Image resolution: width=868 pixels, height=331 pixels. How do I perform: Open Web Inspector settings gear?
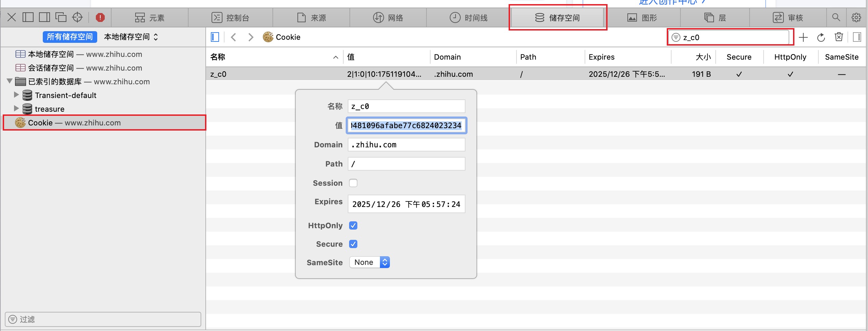pyautogui.click(x=856, y=17)
